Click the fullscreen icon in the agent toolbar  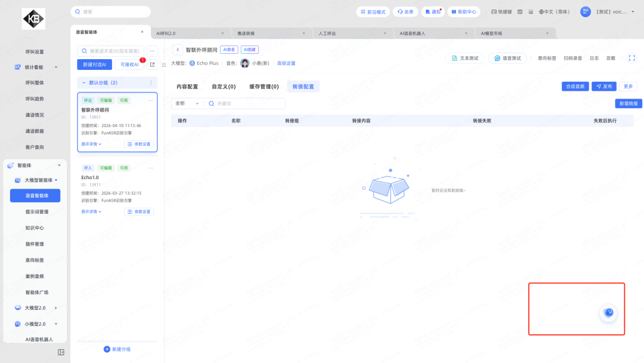[x=632, y=59]
